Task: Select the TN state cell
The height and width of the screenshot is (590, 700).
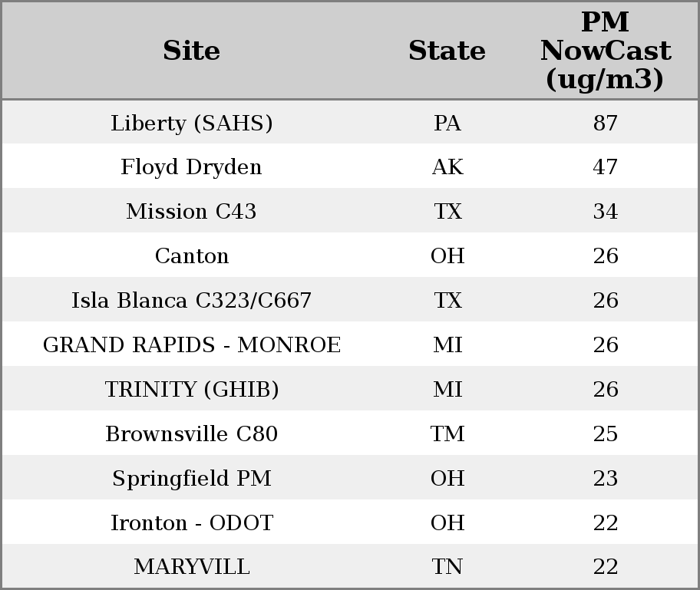Action: coord(447,567)
